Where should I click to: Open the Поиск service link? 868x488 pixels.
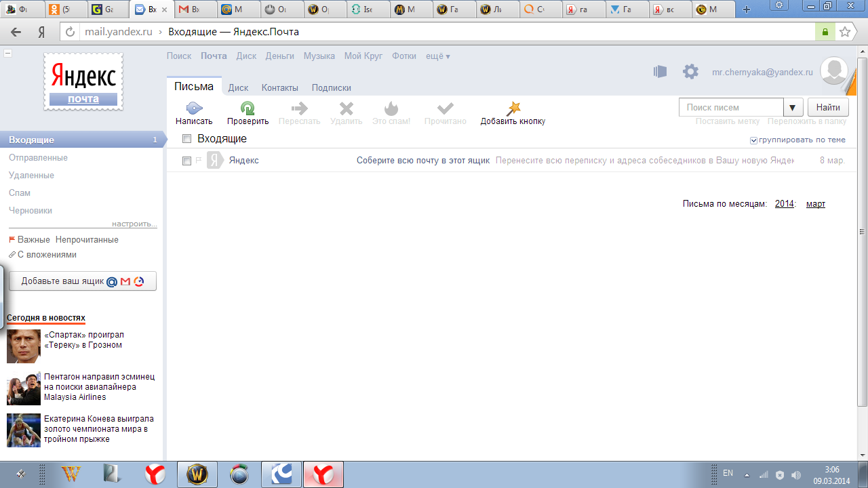[179, 56]
